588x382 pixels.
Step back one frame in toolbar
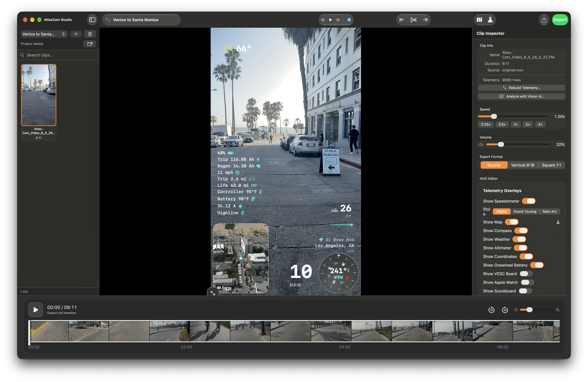point(322,20)
